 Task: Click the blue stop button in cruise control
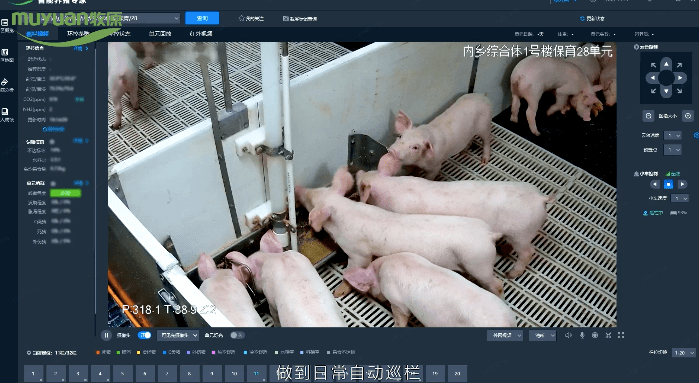(x=668, y=184)
